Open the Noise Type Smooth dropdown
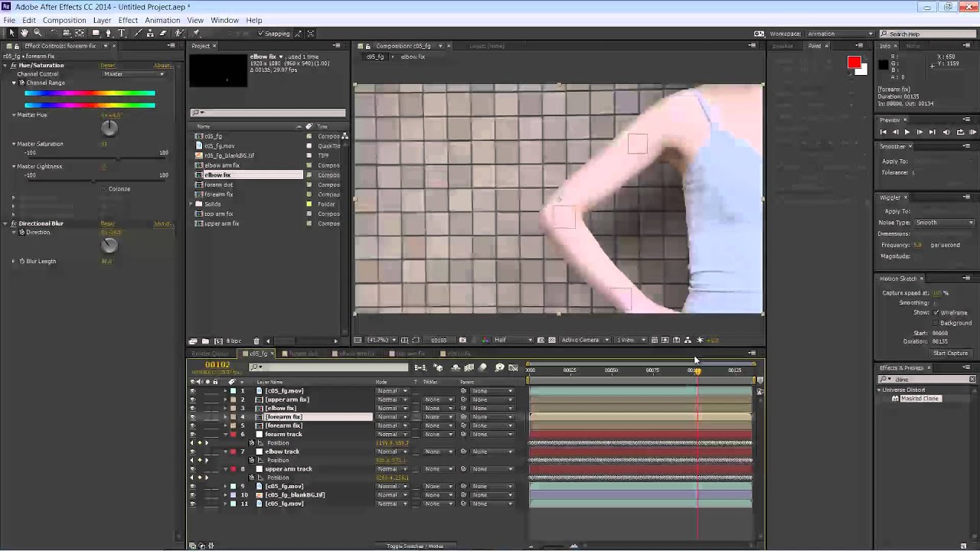Image resolution: width=980 pixels, height=551 pixels. tap(944, 223)
